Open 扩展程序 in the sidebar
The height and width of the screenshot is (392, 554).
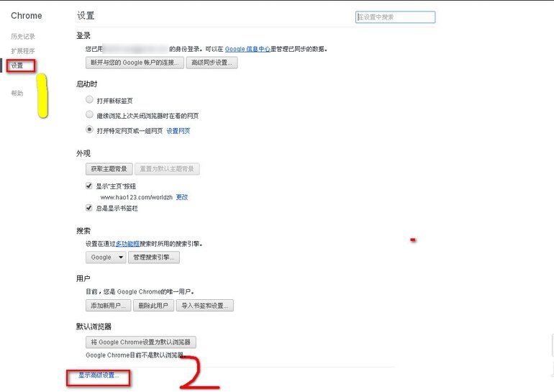23,51
